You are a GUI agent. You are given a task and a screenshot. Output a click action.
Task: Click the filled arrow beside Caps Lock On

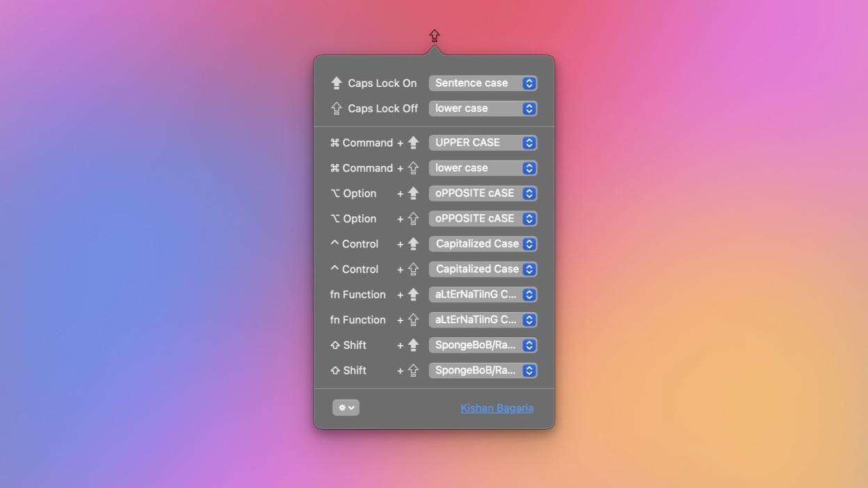(x=337, y=83)
